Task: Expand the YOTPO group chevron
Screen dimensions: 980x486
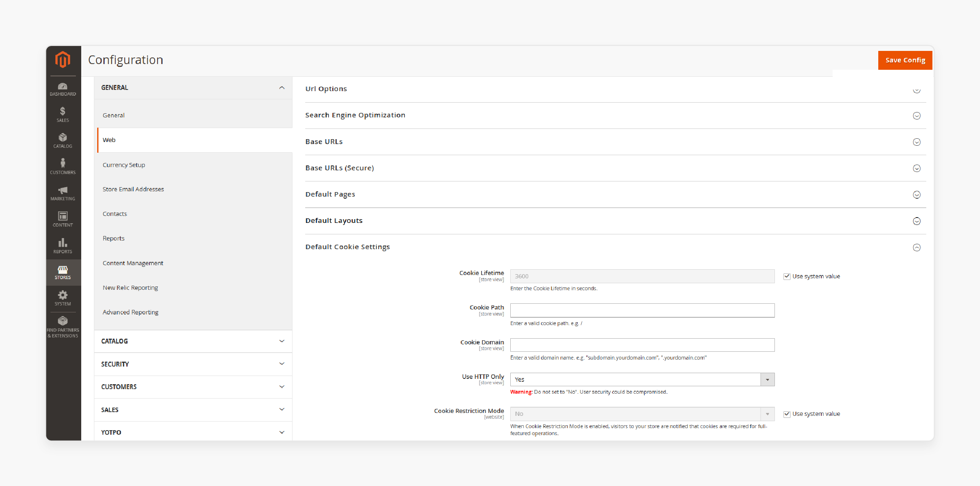Action: click(282, 432)
